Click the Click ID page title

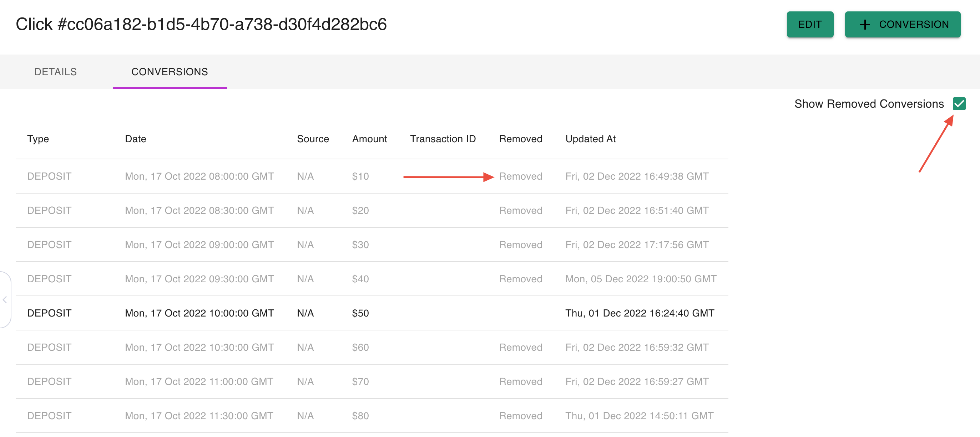pyautogui.click(x=201, y=24)
